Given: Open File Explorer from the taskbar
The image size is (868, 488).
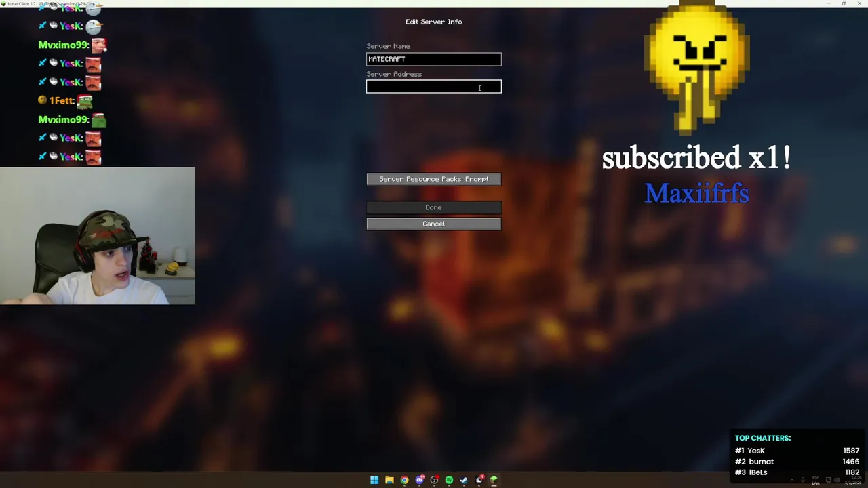Looking at the screenshot, I should pyautogui.click(x=389, y=480).
